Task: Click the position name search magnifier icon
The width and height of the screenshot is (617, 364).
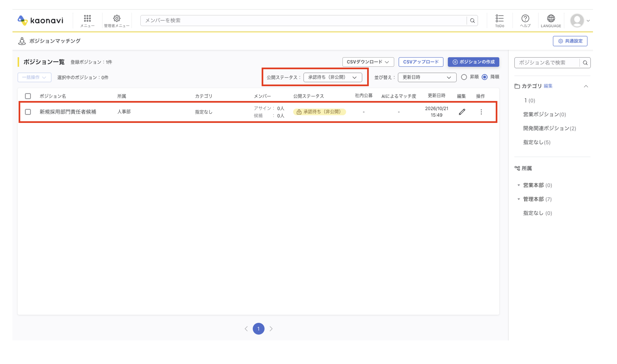Action: pos(585,63)
